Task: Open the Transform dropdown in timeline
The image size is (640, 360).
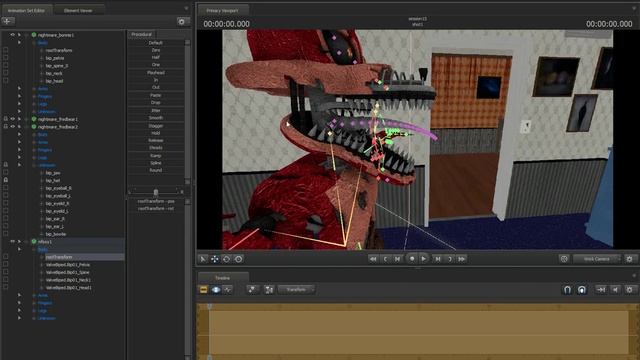Action: pyautogui.click(x=297, y=289)
